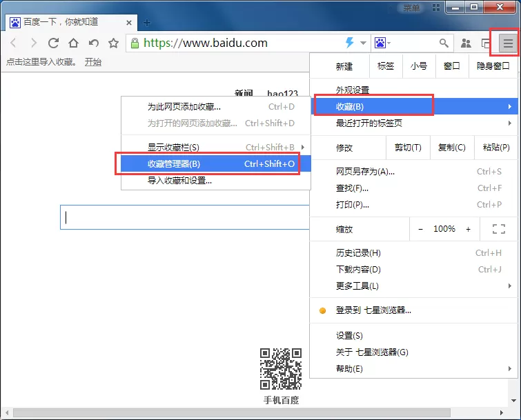Screen dimensions: 521x420
Task: Select the 百度一下 tab
Action: click(x=70, y=22)
